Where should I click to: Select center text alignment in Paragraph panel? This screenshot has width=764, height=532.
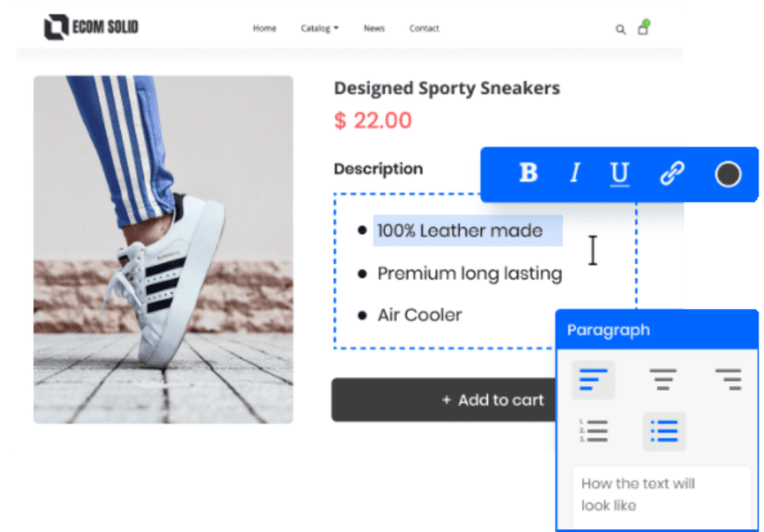pyautogui.click(x=662, y=380)
